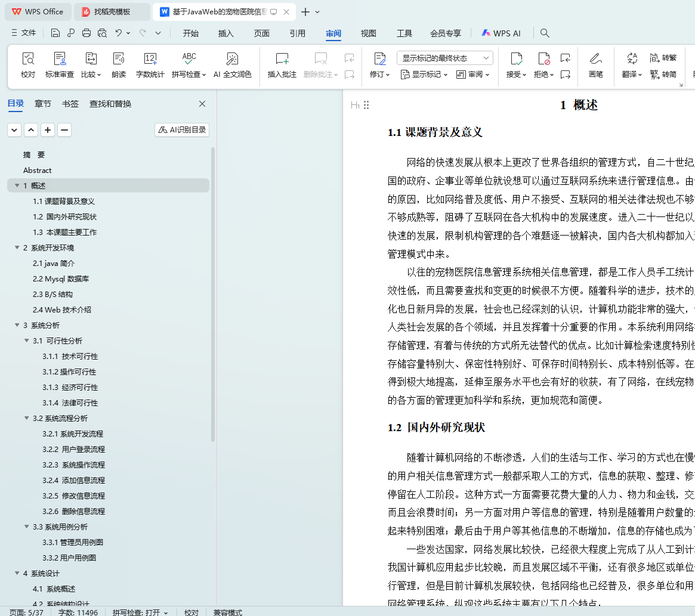Click the undo arrow icon

(x=118, y=33)
